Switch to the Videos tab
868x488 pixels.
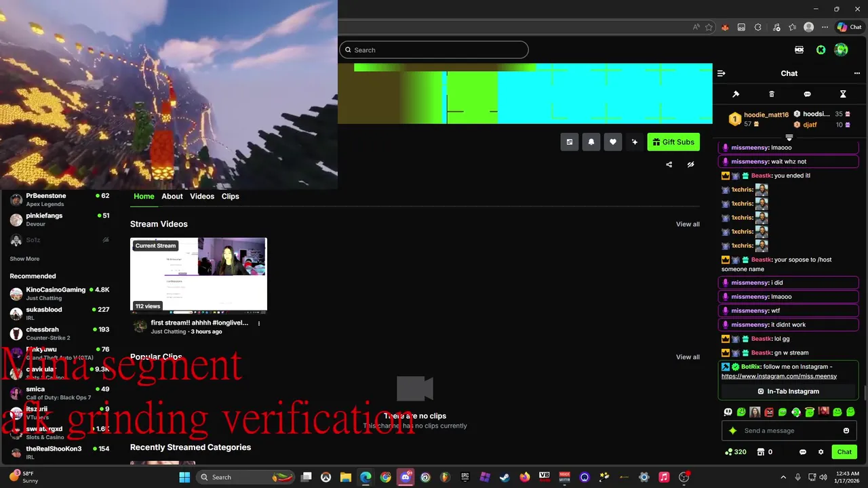coord(202,196)
